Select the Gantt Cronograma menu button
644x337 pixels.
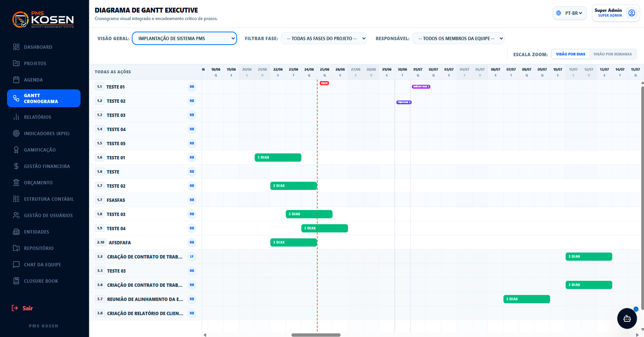pyautogui.click(x=43, y=98)
